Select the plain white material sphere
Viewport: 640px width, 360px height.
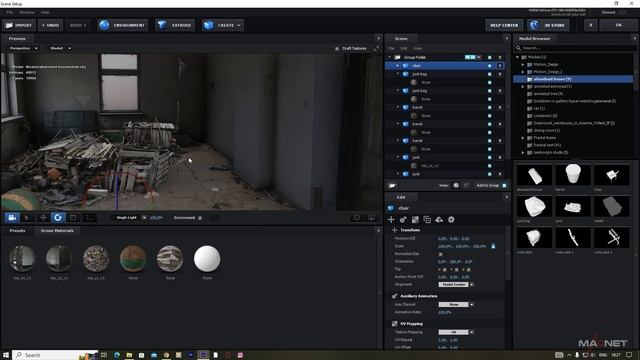tap(207, 258)
